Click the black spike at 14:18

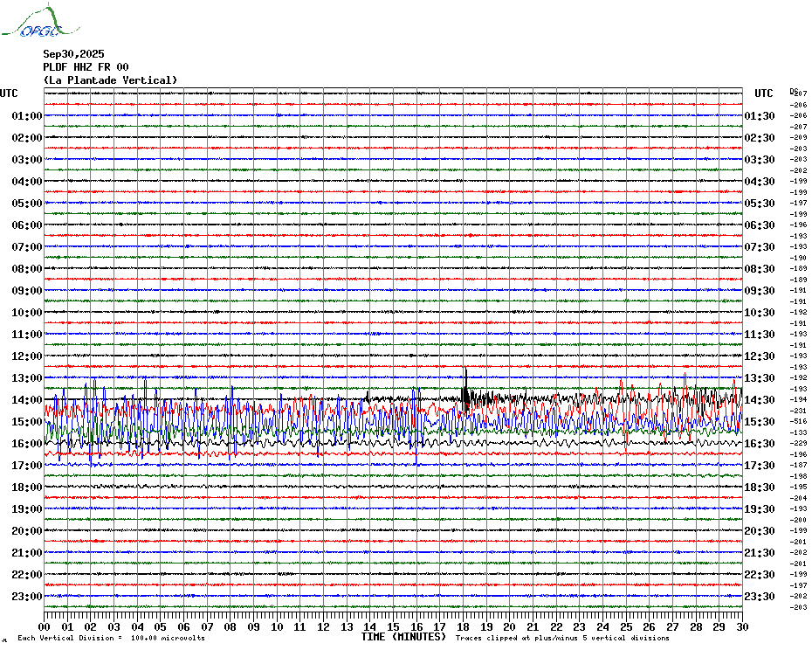pos(465,389)
